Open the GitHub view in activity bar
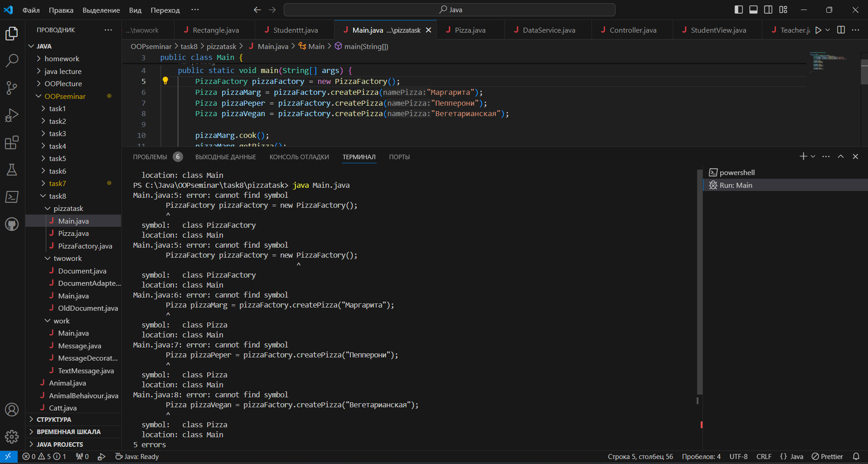Image resolution: width=868 pixels, height=464 pixels. click(x=12, y=224)
